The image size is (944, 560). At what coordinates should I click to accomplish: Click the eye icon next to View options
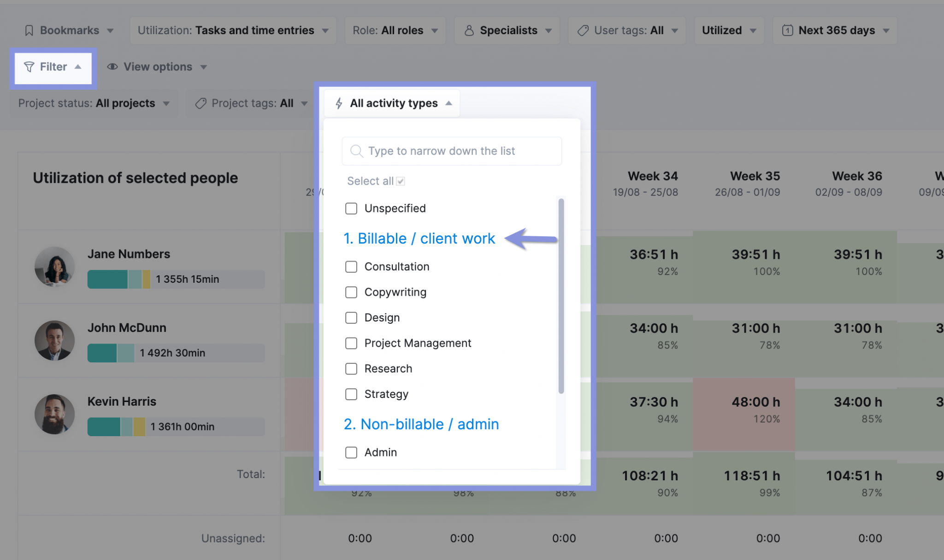click(x=112, y=67)
